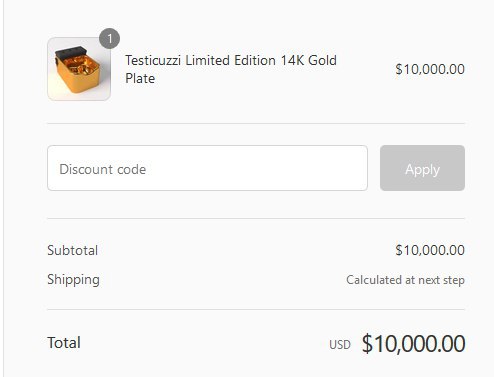Click the item price next to product title
The image size is (494, 377).
point(430,69)
